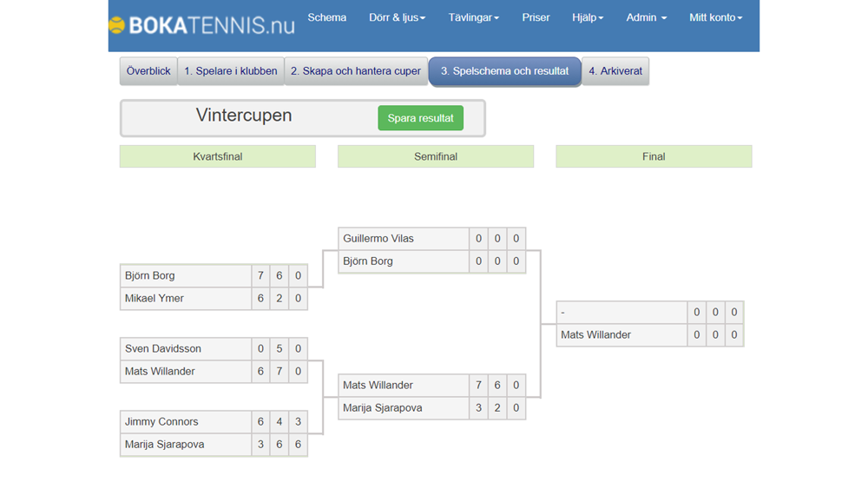Click Mats Willander's first-set score in the final
The height and width of the screenshot is (489, 868).
pyautogui.click(x=696, y=335)
